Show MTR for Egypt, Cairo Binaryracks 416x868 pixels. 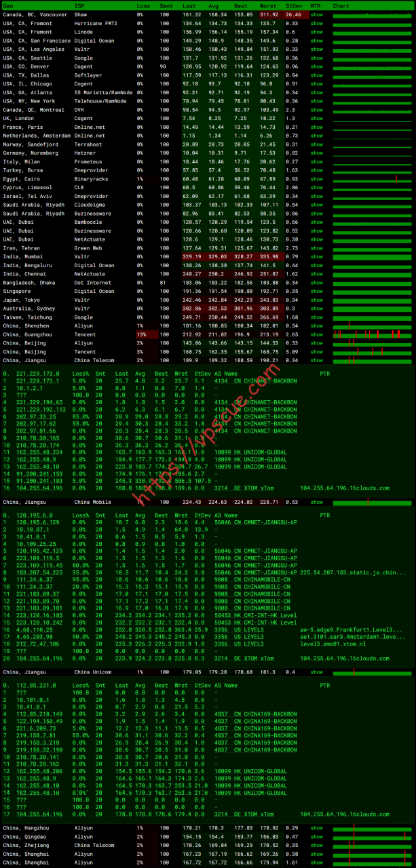pyautogui.click(x=317, y=179)
